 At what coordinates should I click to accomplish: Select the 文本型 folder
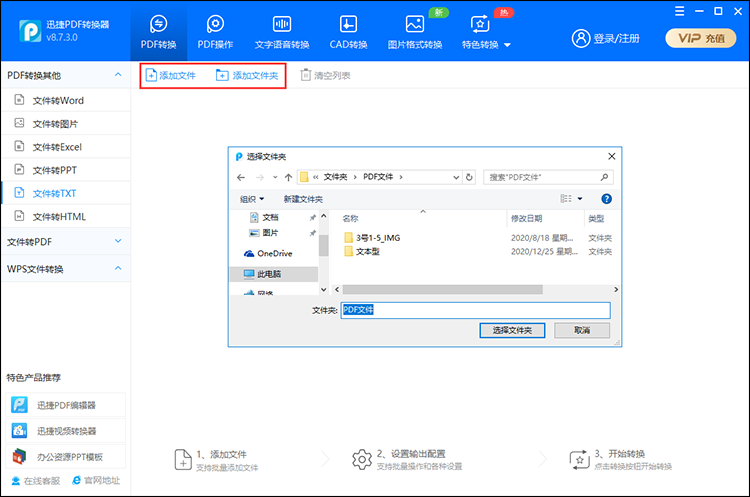362,252
